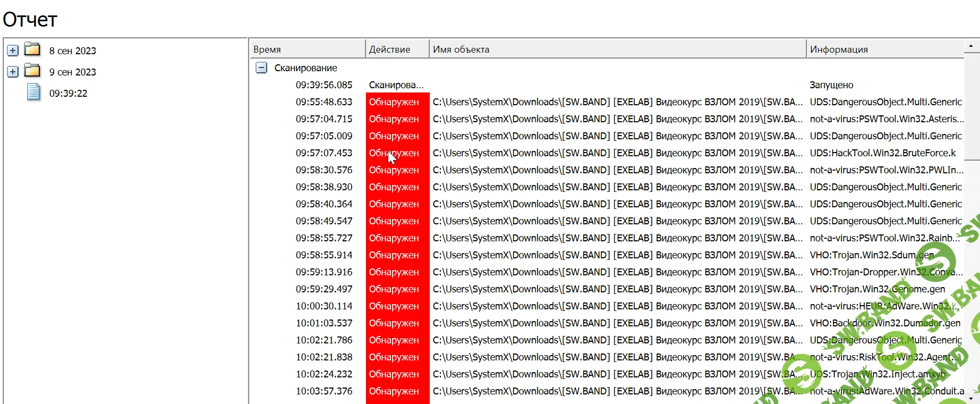Sort by the Время column header
This screenshot has height=404, width=980.
[307, 49]
